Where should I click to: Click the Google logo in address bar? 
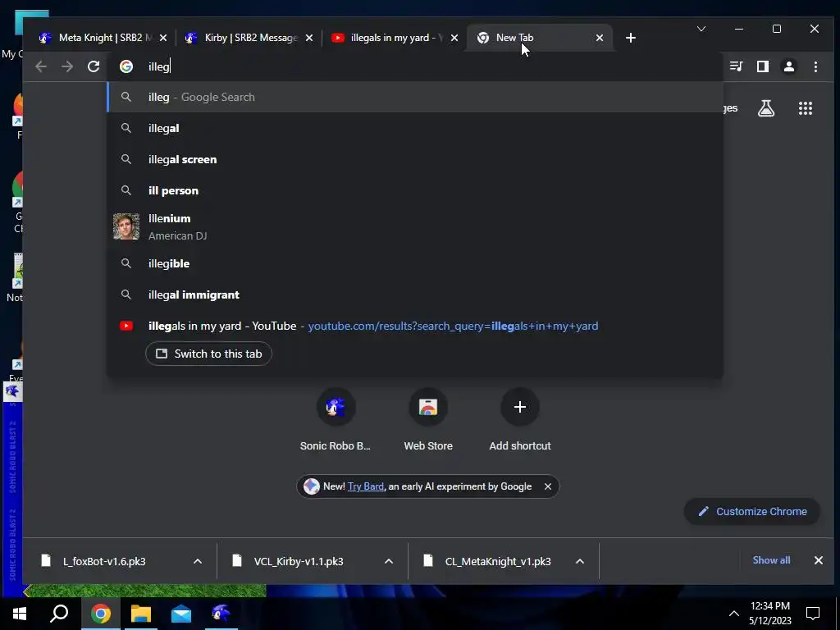coord(126,66)
